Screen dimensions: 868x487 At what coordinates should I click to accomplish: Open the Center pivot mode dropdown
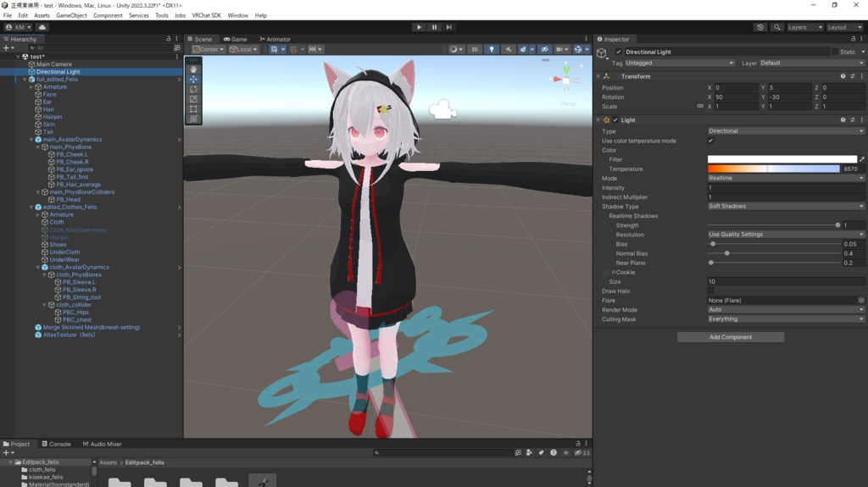209,49
